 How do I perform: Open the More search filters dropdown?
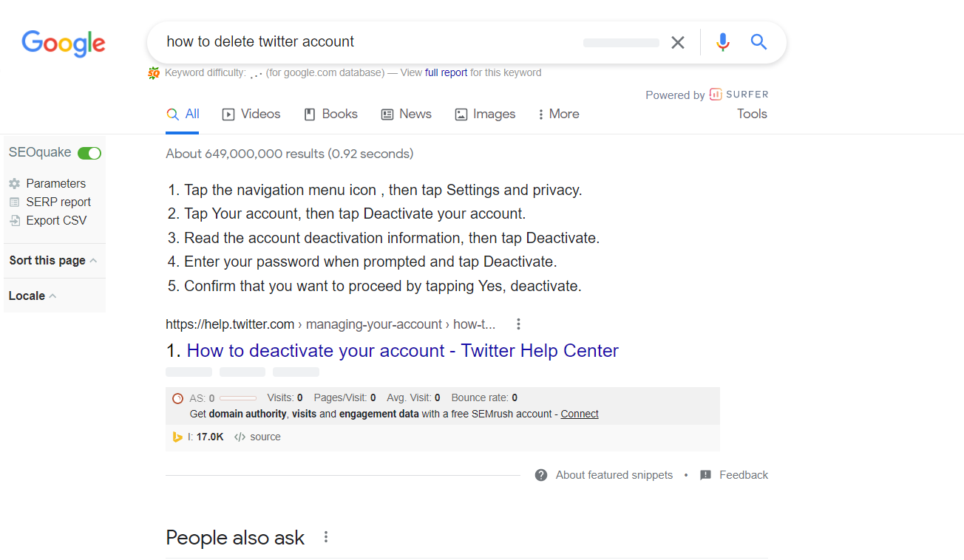pos(558,114)
